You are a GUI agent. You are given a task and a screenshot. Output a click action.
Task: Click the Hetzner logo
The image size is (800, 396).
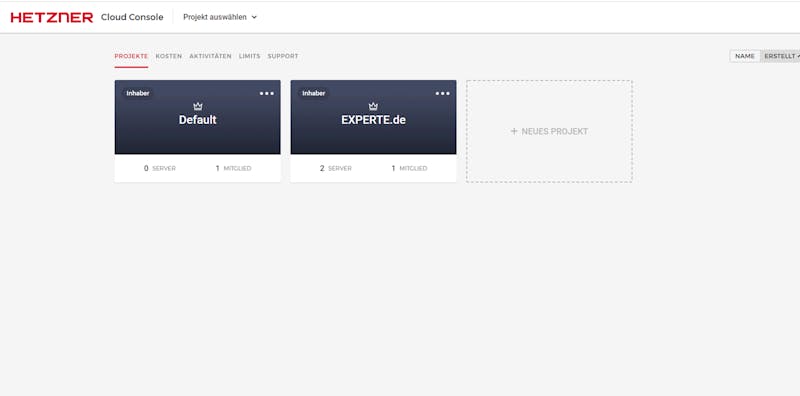[x=52, y=17]
